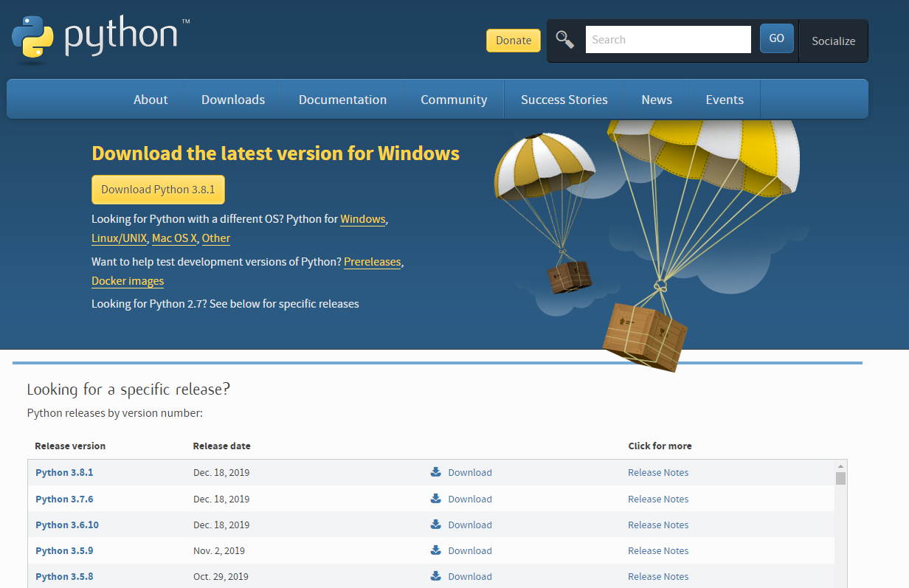Open the Events menu
The height and width of the screenshot is (588, 909).
pyautogui.click(x=725, y=100)
